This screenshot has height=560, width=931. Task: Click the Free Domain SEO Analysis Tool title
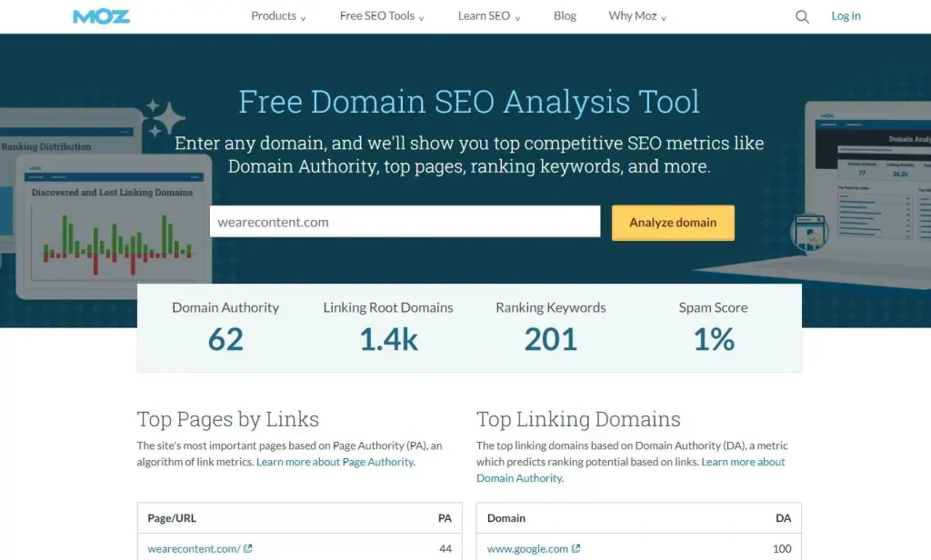click(469, 102)
